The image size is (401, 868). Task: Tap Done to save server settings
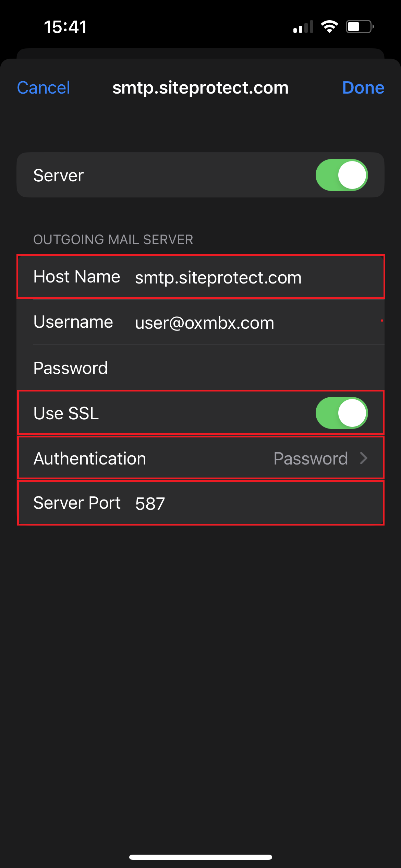pyautogui.click(x=363, y=88)
